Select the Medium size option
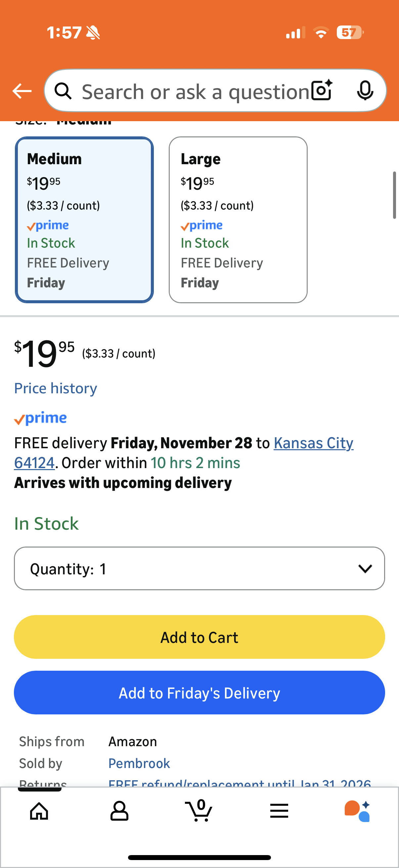The image size is (399, 868). (x=84, y=220)
